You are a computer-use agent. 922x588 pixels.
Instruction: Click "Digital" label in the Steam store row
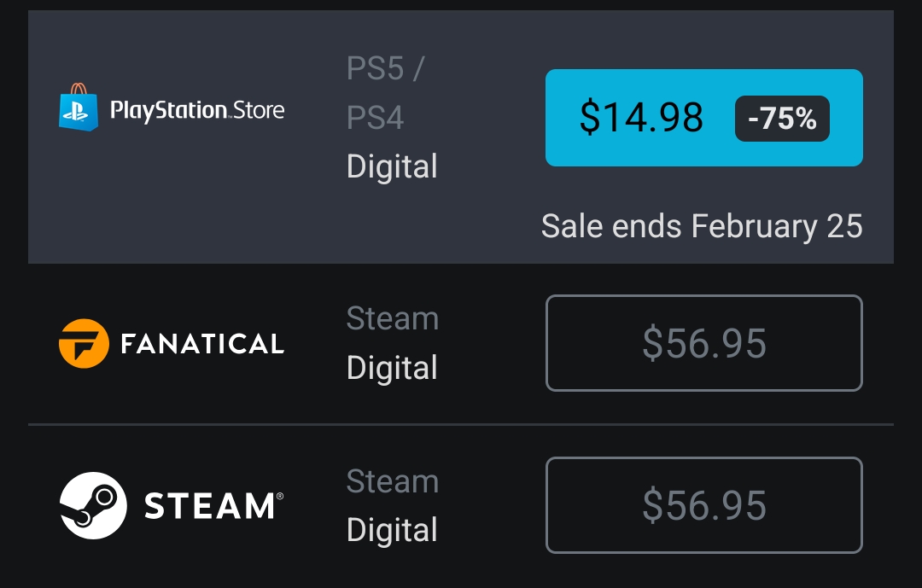(x=392, y=530)
